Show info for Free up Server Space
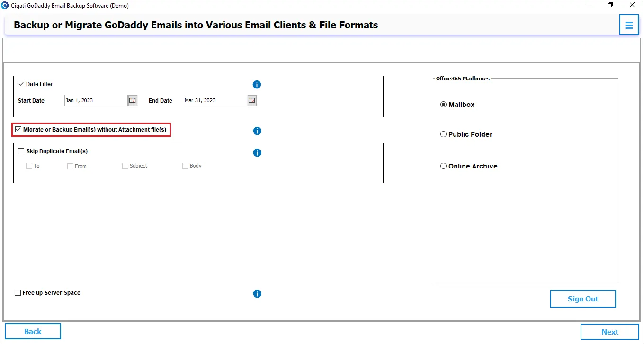Image resolution: width=644 pixels, height=344 pixels. pyautogui.click(x=257, y=294)
